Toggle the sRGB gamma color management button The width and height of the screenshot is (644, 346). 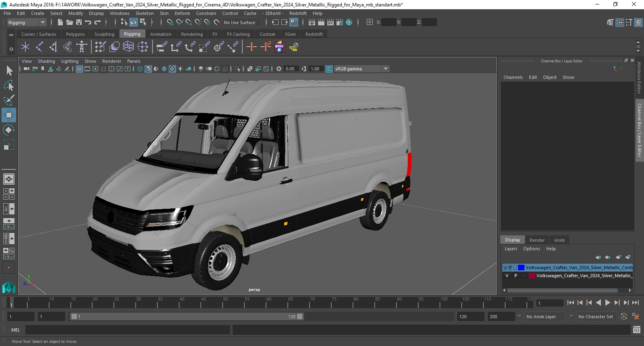coord(329,69)
